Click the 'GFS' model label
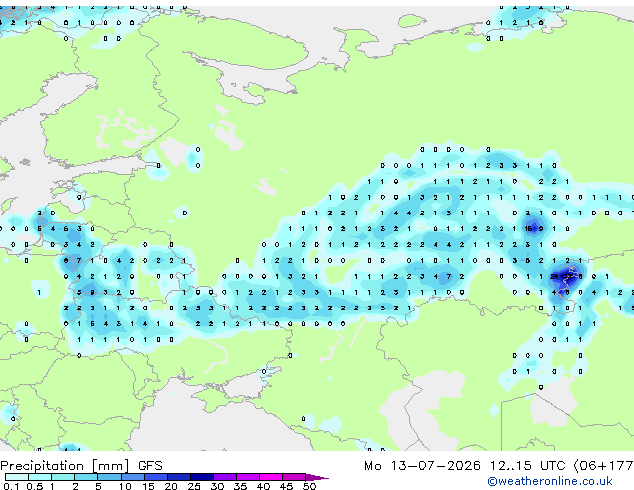Viewport: 634px width, 490px height. pyautogui.click(x=150, y=466)
